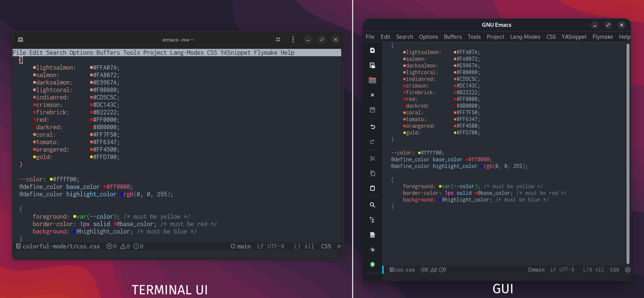644x298 pixels.
Task: Click the #FFA07A color dot in GUI buffer
Action: (x=455, y=53)
